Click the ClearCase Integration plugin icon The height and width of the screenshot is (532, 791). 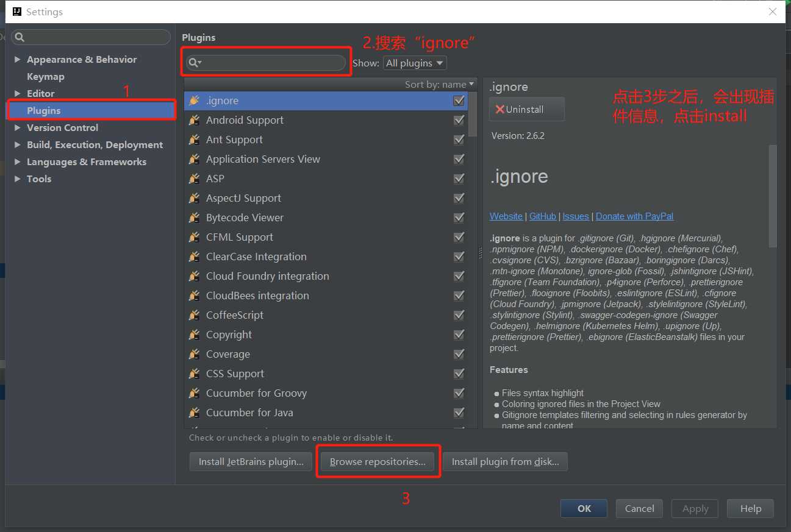coord(195,257)
